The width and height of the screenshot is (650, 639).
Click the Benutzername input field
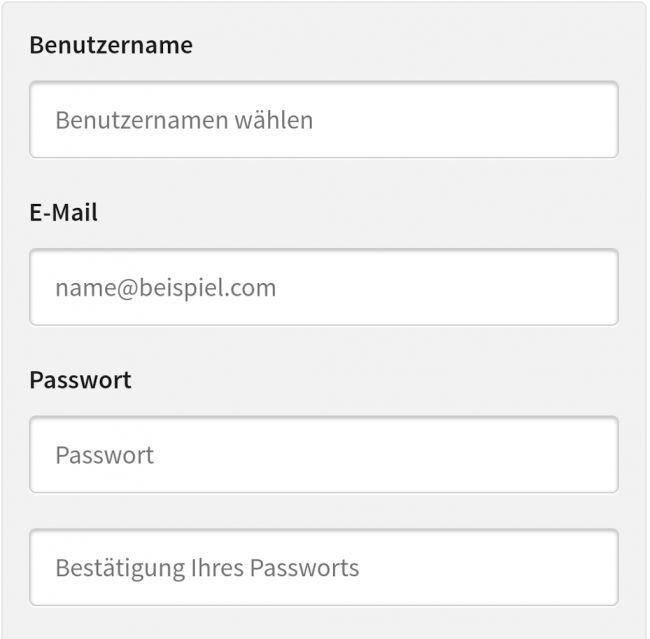point(324,120)
